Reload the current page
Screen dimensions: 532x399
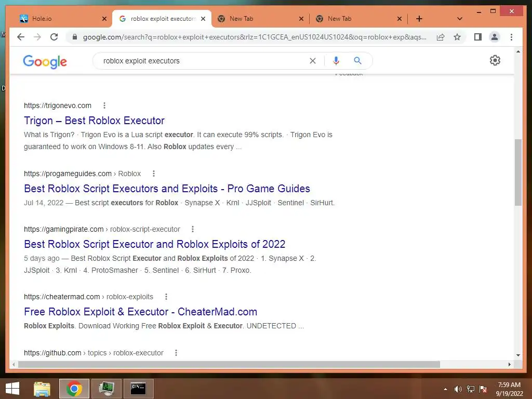pyautogui.click(x=54, y=37)
